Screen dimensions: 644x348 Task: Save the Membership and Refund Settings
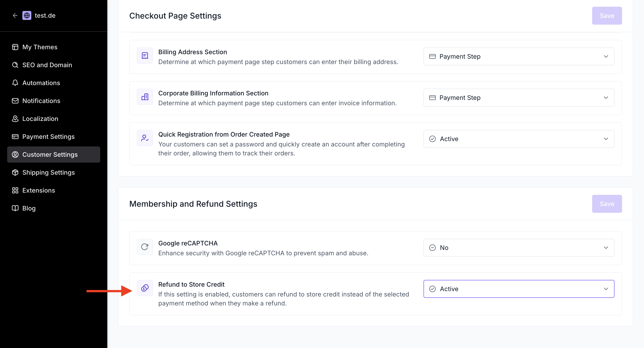606,204
